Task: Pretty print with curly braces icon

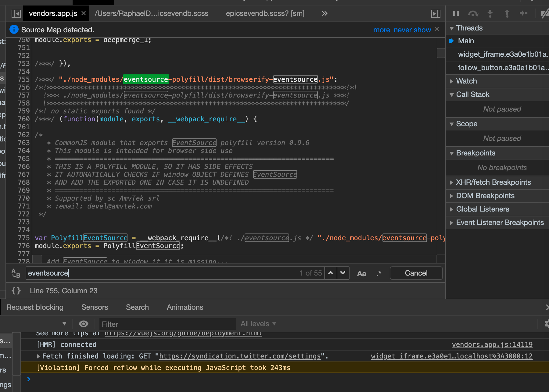Action: [16, 291]
